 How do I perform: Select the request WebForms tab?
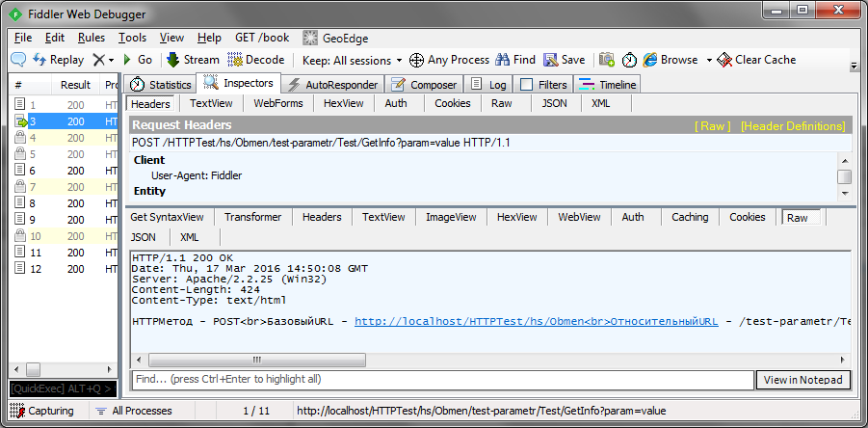point(278,103)
